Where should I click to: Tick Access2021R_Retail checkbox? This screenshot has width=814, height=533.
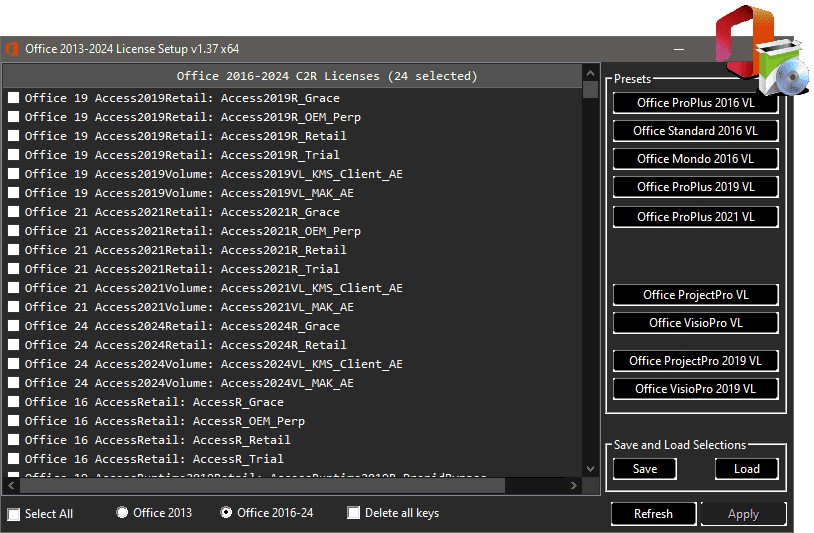(13, 250)
